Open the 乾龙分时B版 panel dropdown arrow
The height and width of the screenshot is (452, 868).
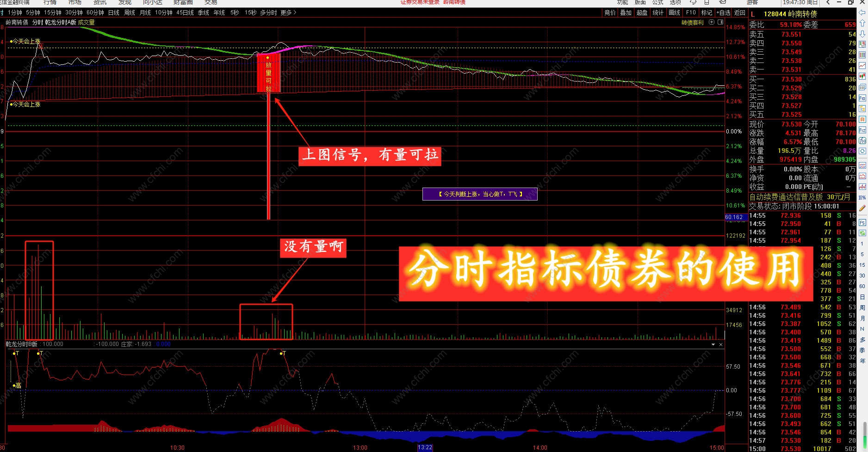pyautogui.click(x=713, y=345)
